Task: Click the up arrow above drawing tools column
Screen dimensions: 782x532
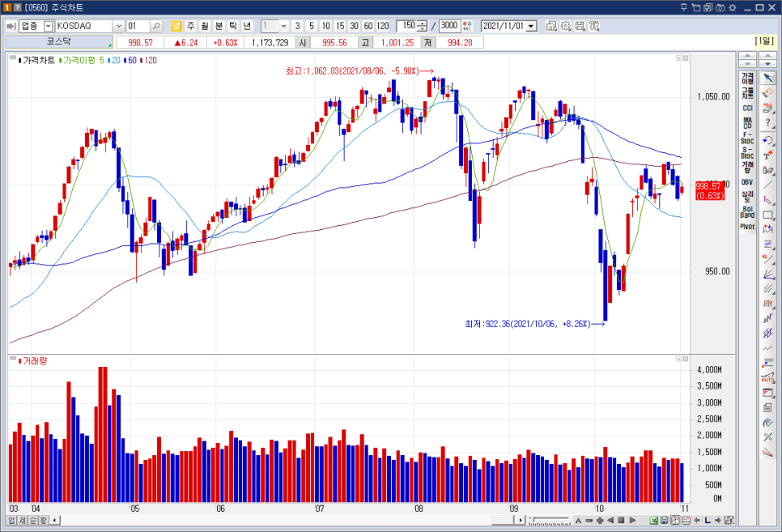Action: pyautogui.click(x=767, y=56)
